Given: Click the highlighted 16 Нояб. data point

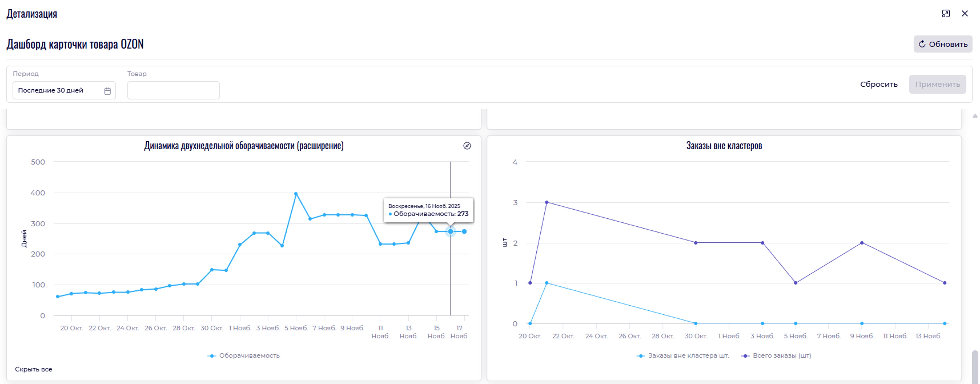Looking at the screenshot, I should (x=450, y=231).
